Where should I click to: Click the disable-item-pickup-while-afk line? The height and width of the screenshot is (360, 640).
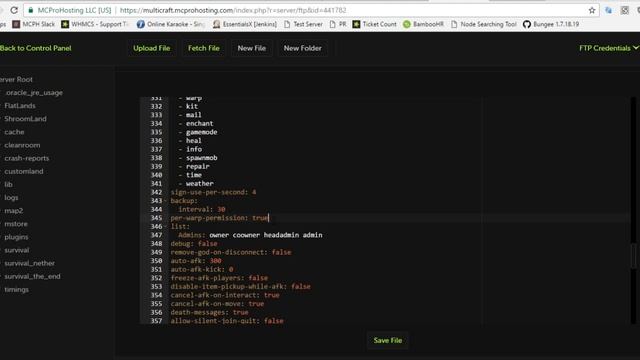point(240,287)
